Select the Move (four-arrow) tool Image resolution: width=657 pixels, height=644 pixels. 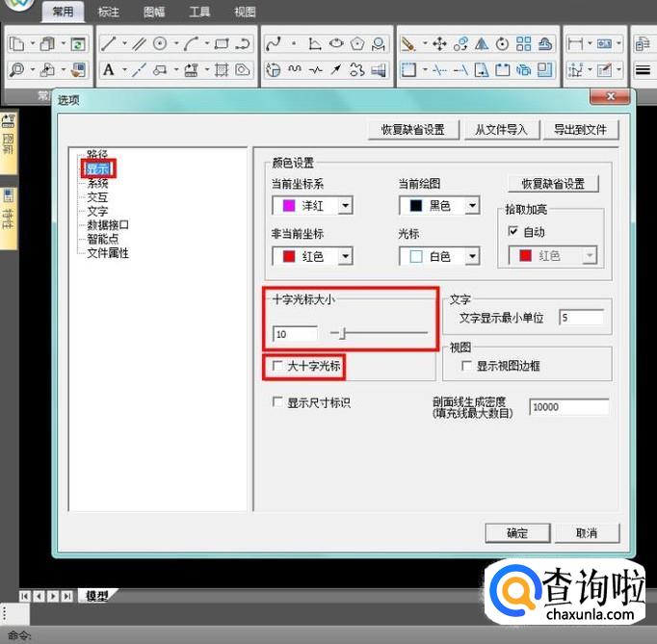coord(439,43)
